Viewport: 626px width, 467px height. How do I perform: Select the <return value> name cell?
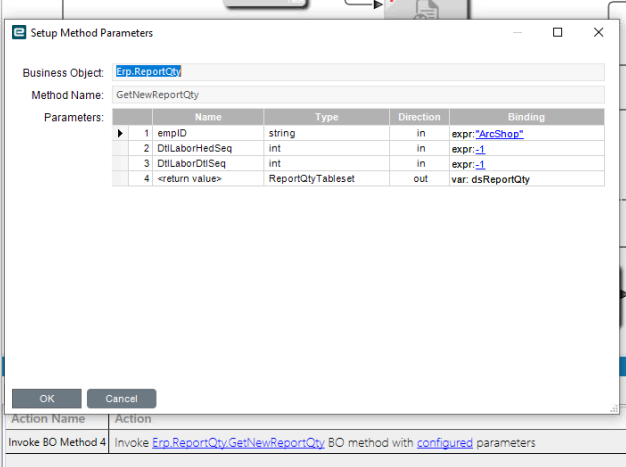point(208,178)
